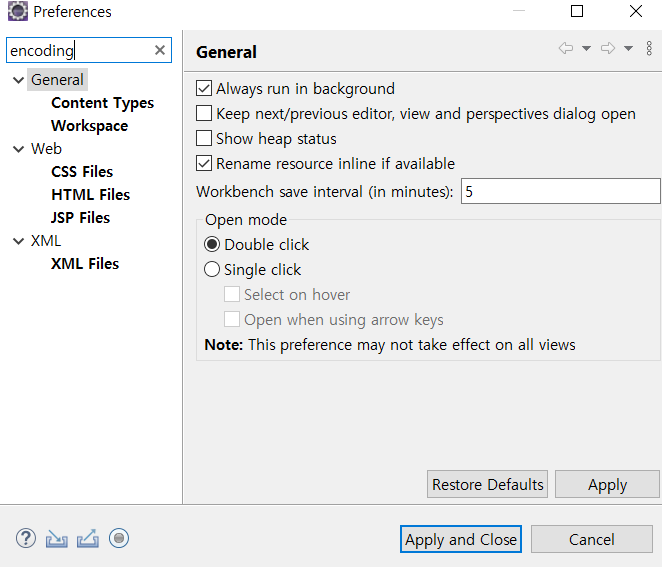Click the Note about preference effect text
Viewport: 662px width, 567px height.
click(390, 345)
